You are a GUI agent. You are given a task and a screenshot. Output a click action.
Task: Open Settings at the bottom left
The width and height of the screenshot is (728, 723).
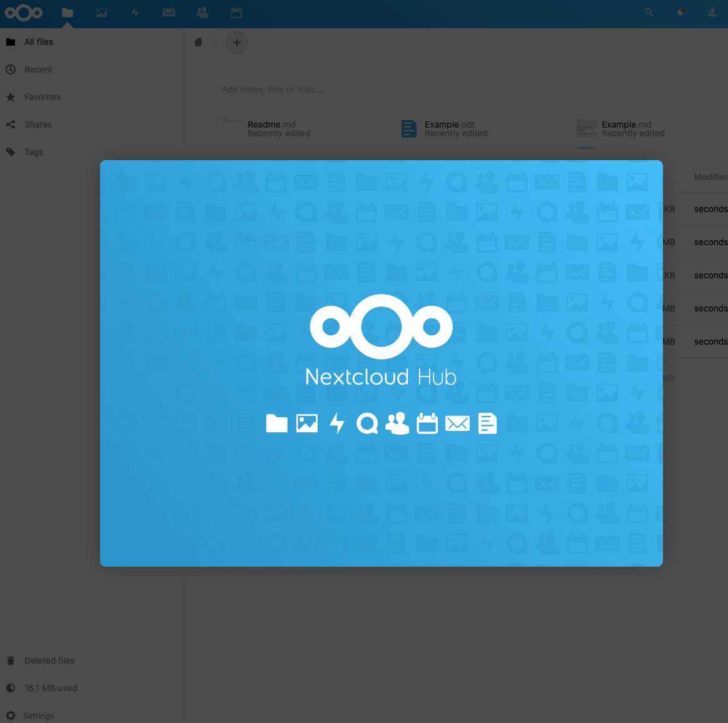click(38, 715)
